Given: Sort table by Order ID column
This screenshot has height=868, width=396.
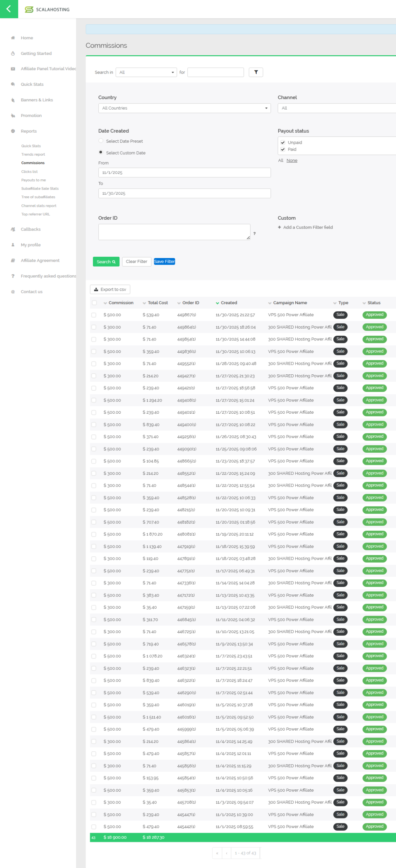Looking at the screenshot, I should pos(188,303).
